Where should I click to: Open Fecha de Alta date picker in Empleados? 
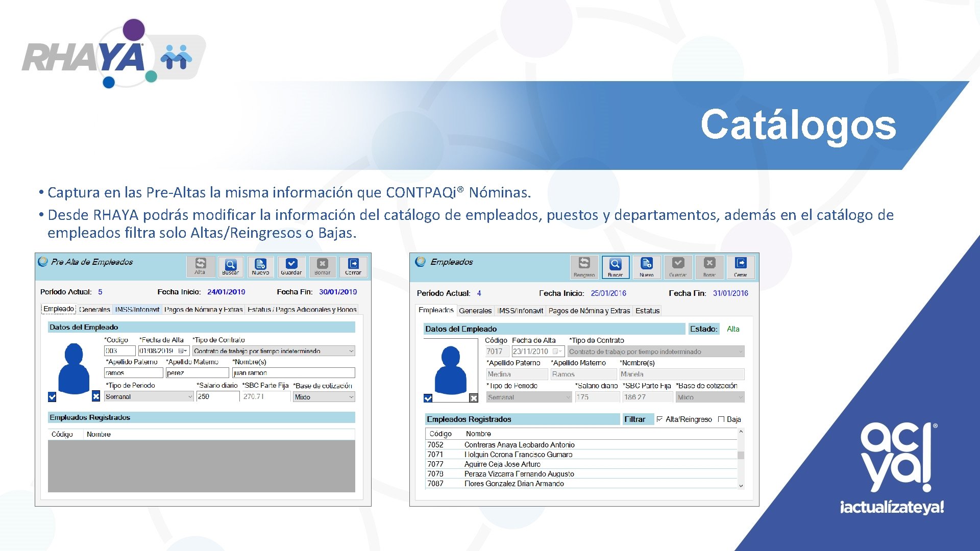pyautogui.click(x=558, y=352)
